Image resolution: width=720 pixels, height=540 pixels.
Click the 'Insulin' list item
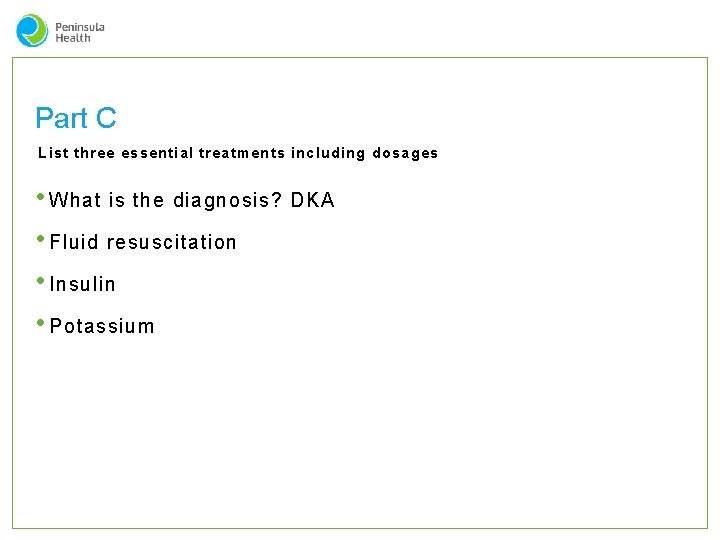[83, 284]
